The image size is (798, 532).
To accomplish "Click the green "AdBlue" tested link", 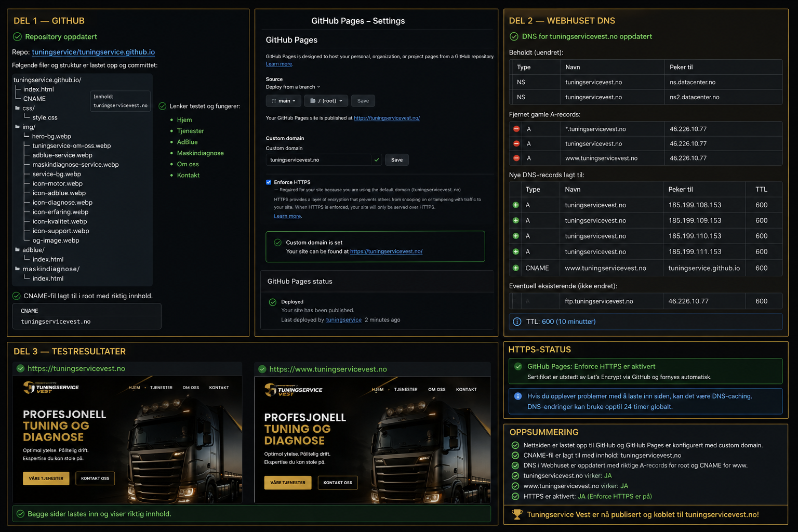I will click(188, 142).
